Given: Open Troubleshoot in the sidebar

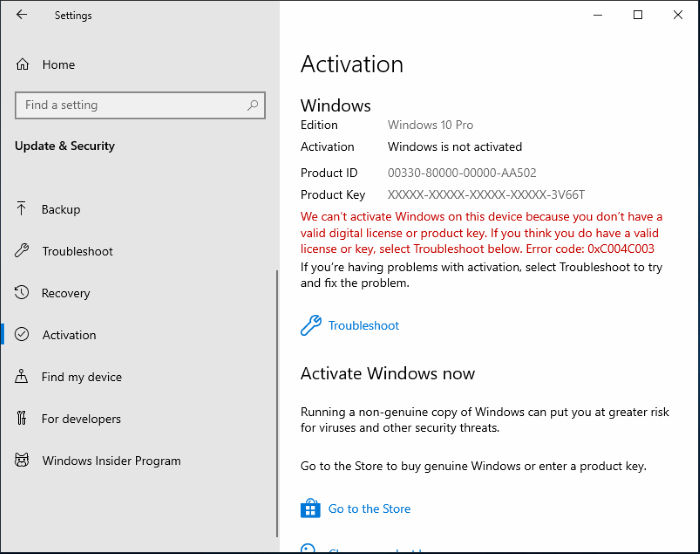Looking at the screenshot, I should coord(77,251).
